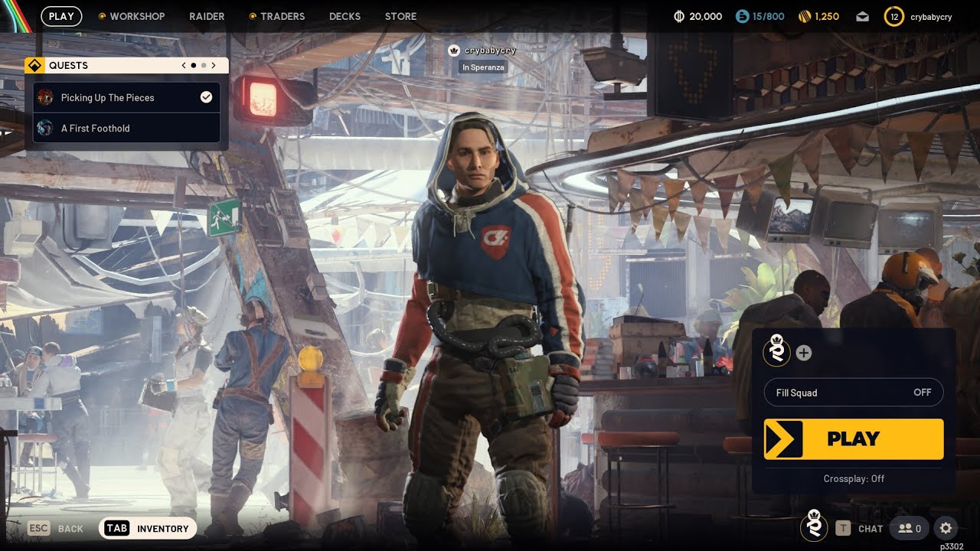Go to previous quest page chevron

point(184,66)
